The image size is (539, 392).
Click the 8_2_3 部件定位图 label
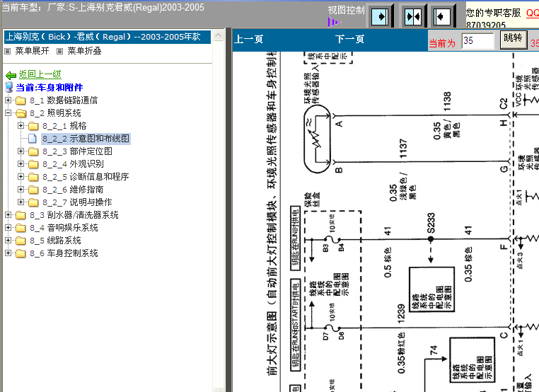77,151
